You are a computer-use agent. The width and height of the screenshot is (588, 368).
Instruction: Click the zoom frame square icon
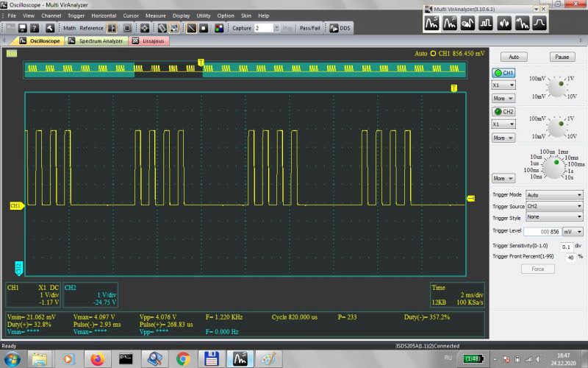tap(127, 28)
